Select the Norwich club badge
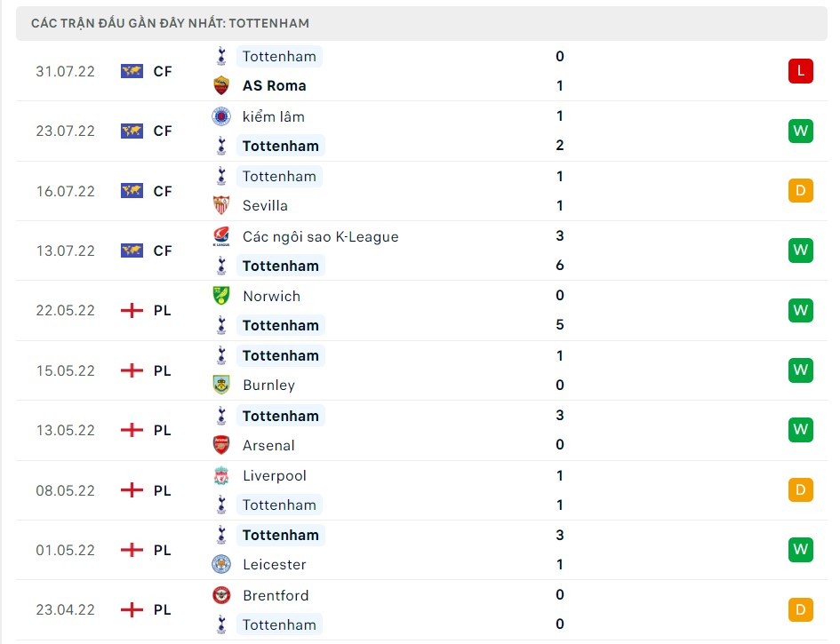 click(x=222, y=296)
